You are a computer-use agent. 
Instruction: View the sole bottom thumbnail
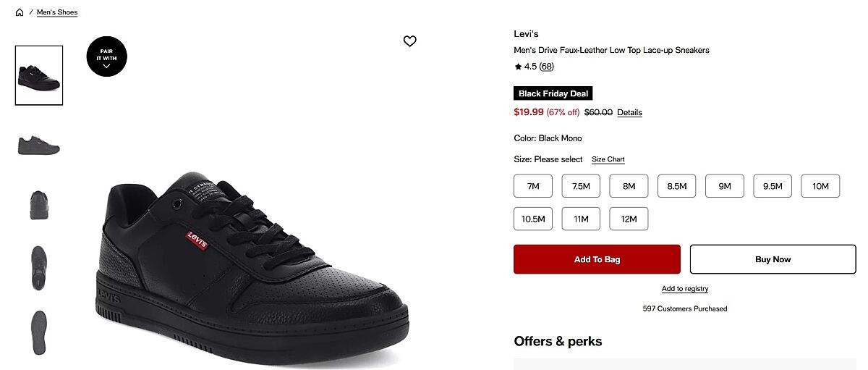[x=39, y=332]
